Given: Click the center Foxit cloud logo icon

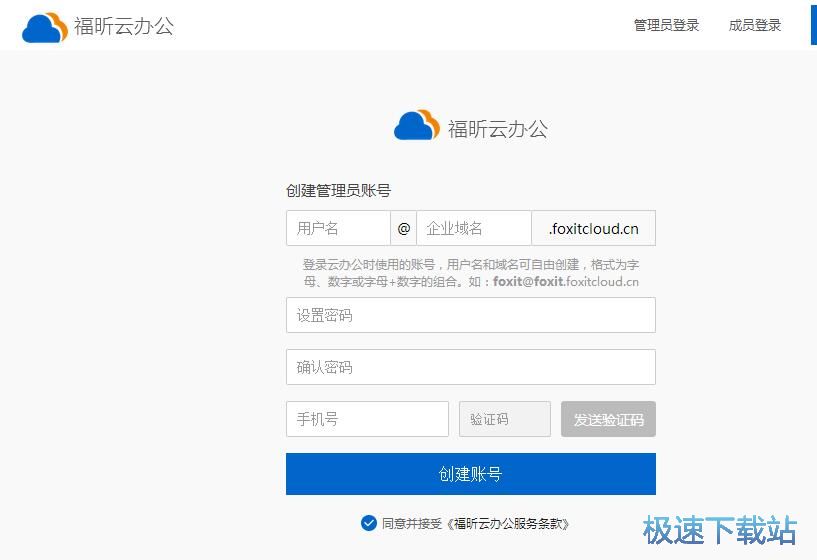Looking at the screenshot, I should click(x=416, y=126).
